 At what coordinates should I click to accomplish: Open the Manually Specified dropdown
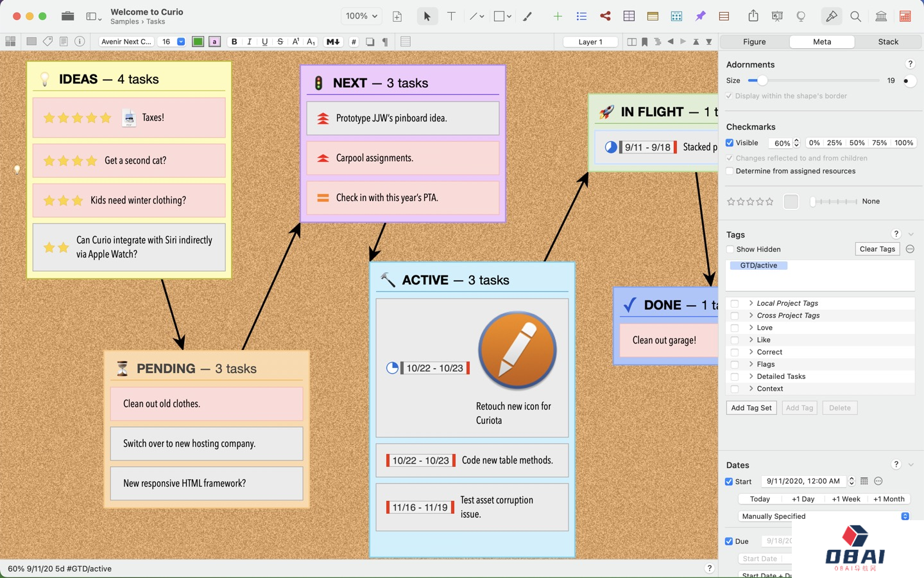(825, 516)
